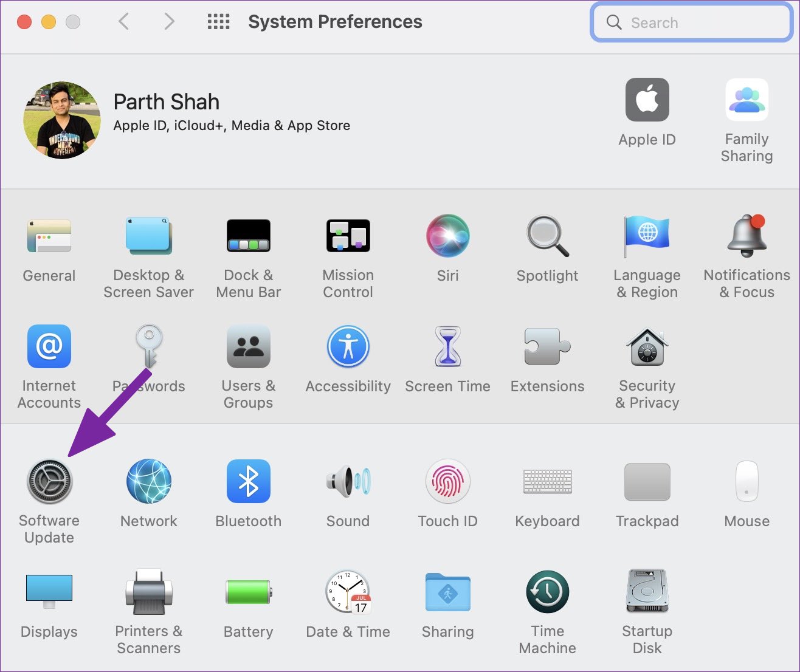800x672 pixels.
Task: Open Battery preferences
Action: pos(249,591)
